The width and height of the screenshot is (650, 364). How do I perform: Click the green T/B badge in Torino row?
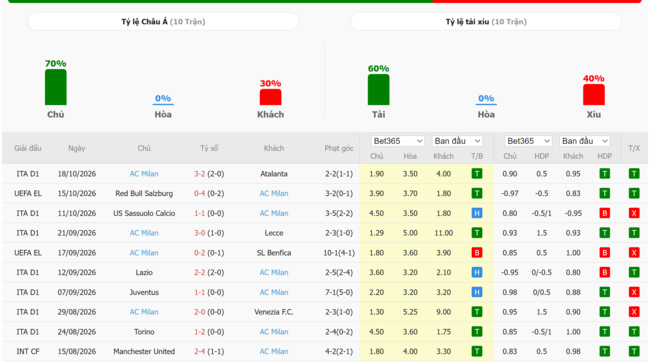point(477,332)
